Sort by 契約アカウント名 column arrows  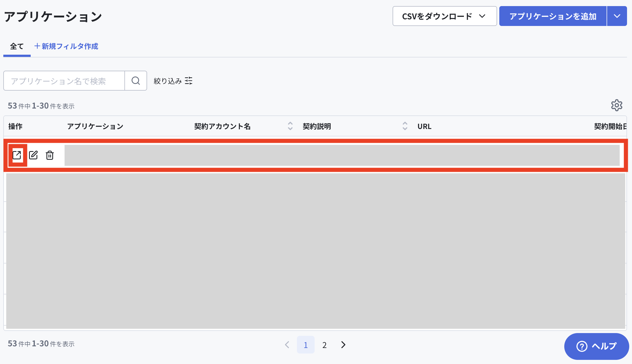pos(290,126)
